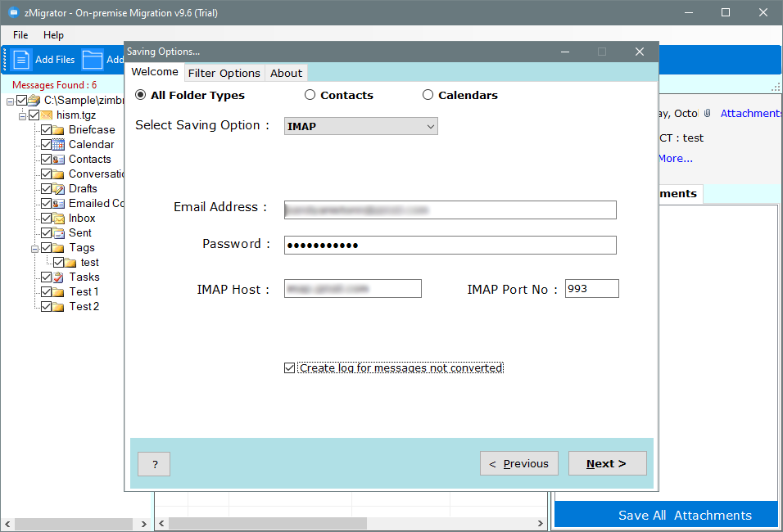Open the Help menu
Screen dimensions: 783x532
(53, 35)
